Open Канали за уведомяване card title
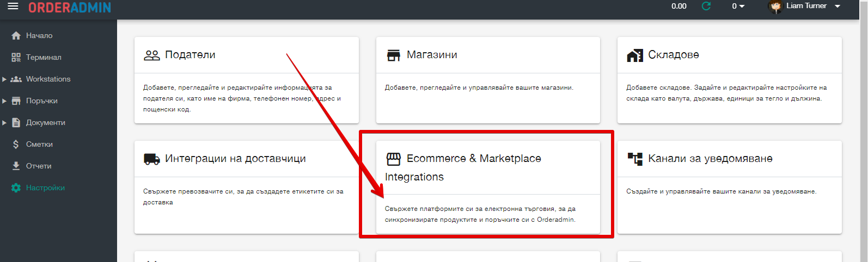The width and height of the screenshot is (868, 262). coord(710,159)
